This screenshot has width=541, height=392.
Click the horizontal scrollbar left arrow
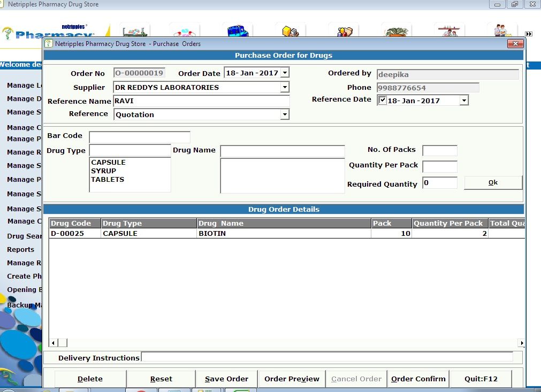pos(53,343)
